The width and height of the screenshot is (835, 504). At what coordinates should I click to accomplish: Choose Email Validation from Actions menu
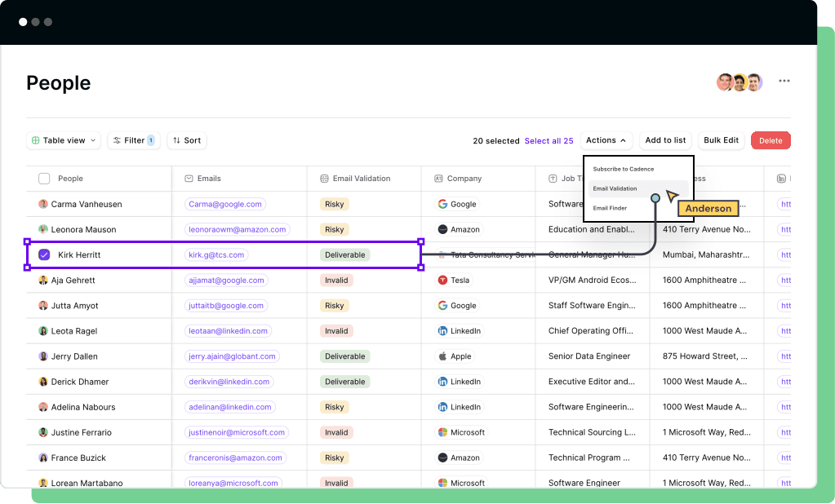(615, 188)
